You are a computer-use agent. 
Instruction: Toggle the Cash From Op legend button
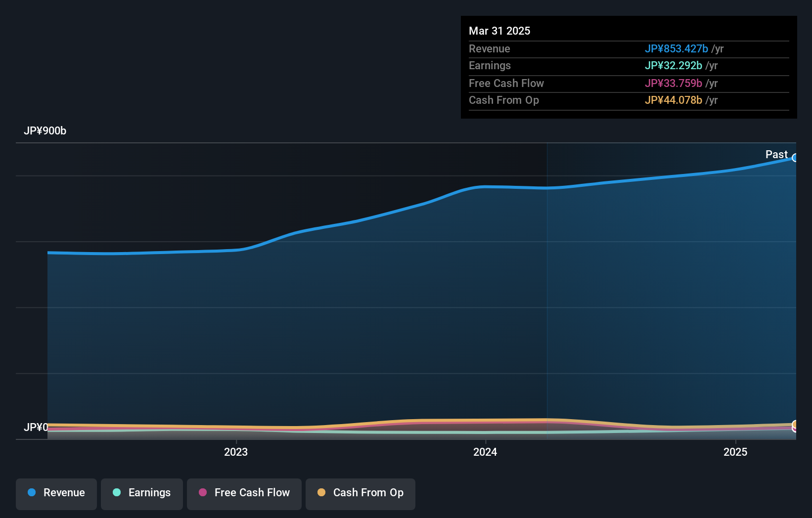click(361, 494)
